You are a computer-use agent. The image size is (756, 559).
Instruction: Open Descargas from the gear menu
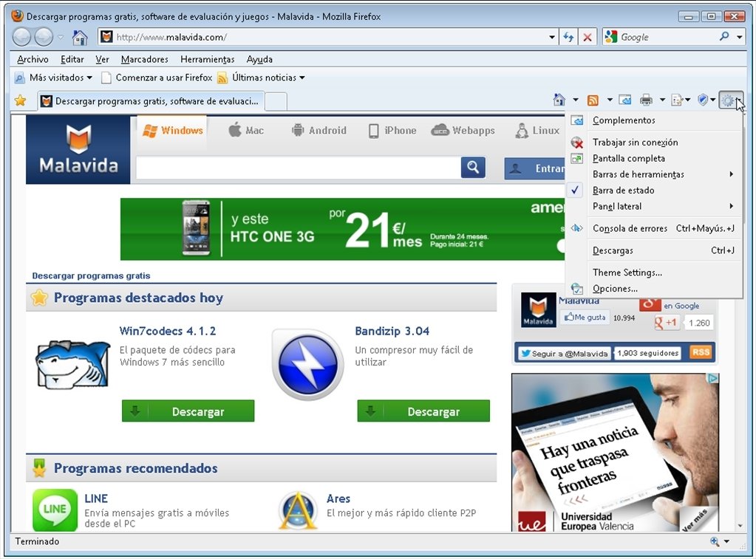tap(654, 250)
